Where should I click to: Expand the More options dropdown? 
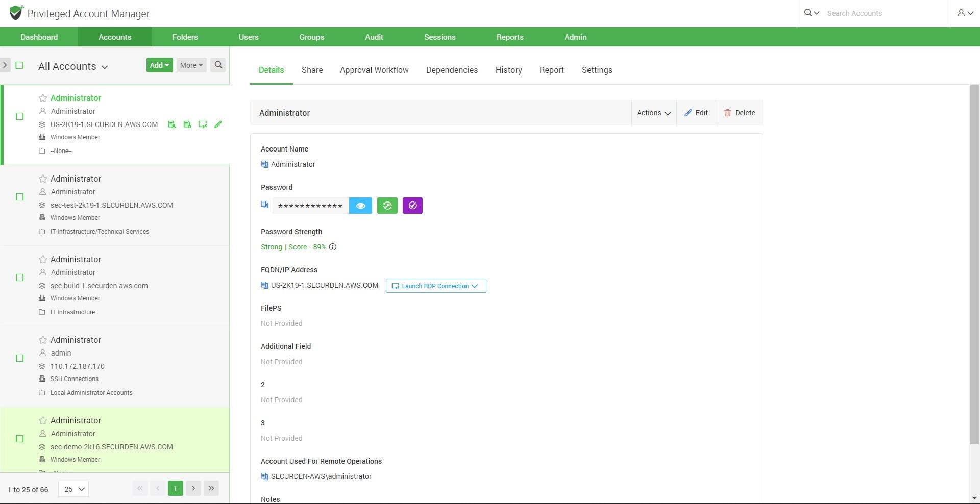(191, 65)
